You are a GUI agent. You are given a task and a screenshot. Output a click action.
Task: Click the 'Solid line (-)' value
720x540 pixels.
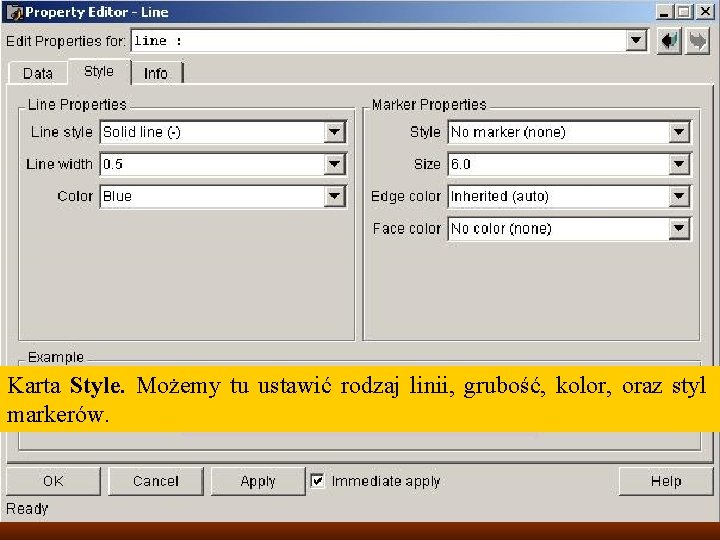[x=141, y=132]
